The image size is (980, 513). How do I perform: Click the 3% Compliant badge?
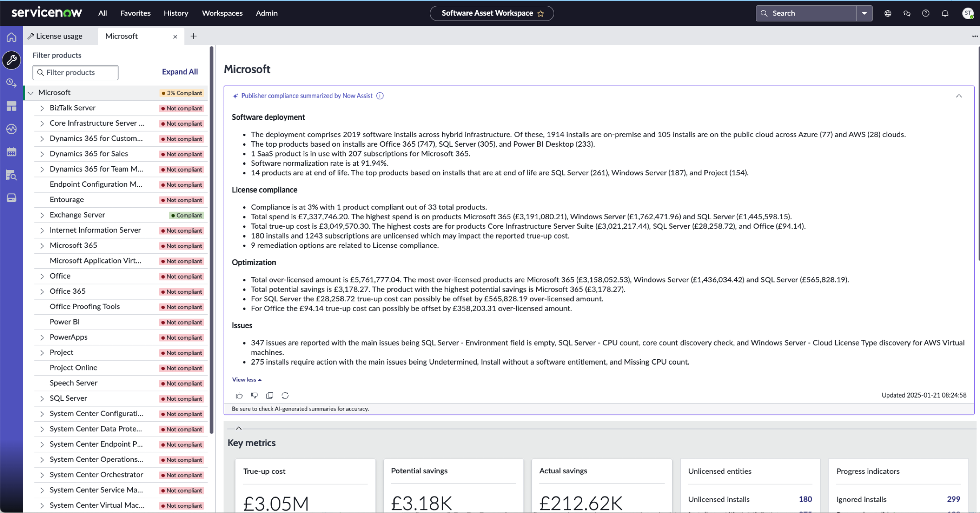(x=182, y=93)
